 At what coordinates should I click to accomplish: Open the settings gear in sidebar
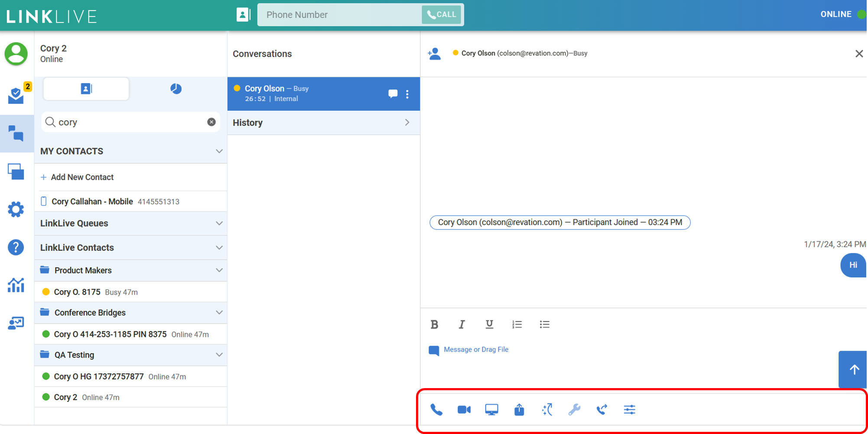16,210
